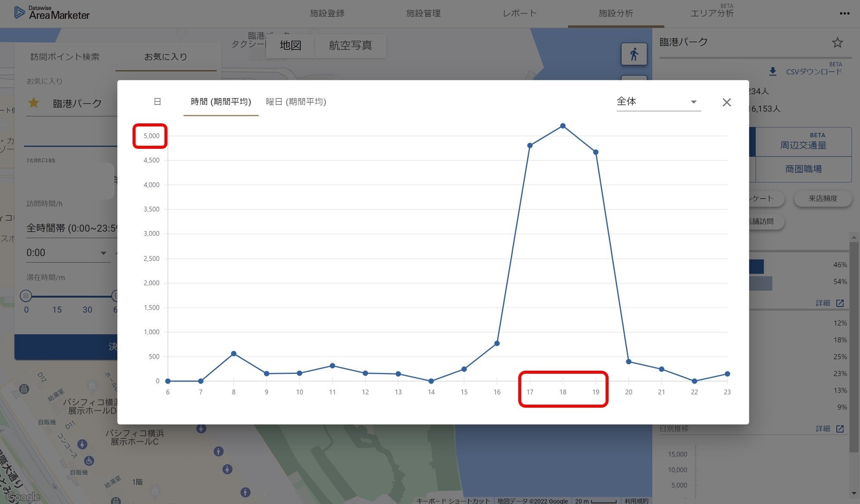Open external link icon next to 詳細
This screenshot has width=860, height=504.
tap(840, 303)
